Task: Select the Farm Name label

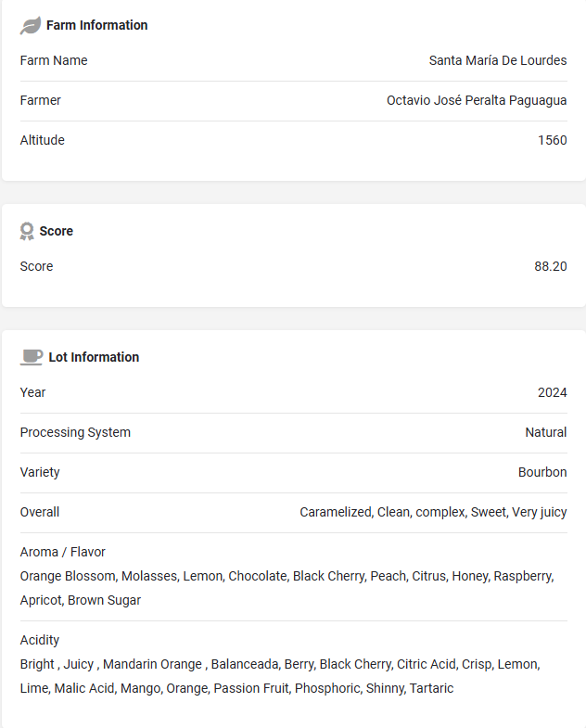Action: pos(54,60)
